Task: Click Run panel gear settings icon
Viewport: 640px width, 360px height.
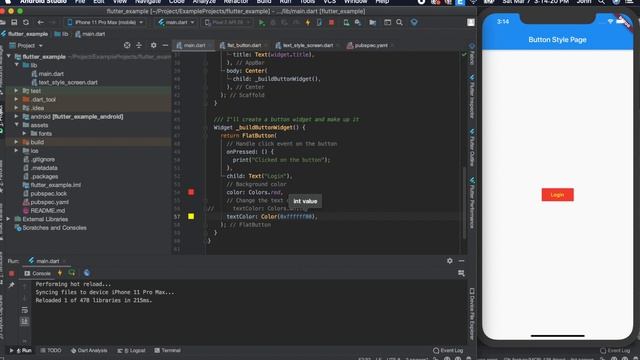Action: (449, 261)
